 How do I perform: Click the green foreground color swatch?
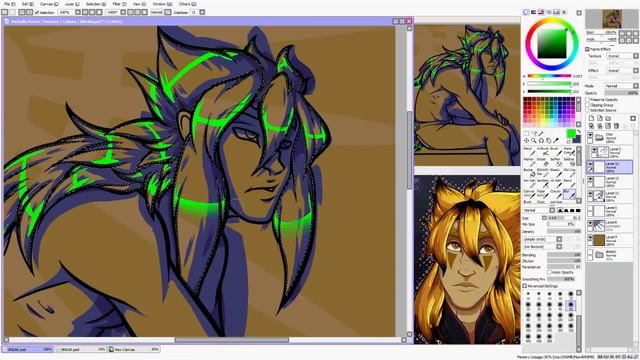pyautogui.click(x=571, y=133)
